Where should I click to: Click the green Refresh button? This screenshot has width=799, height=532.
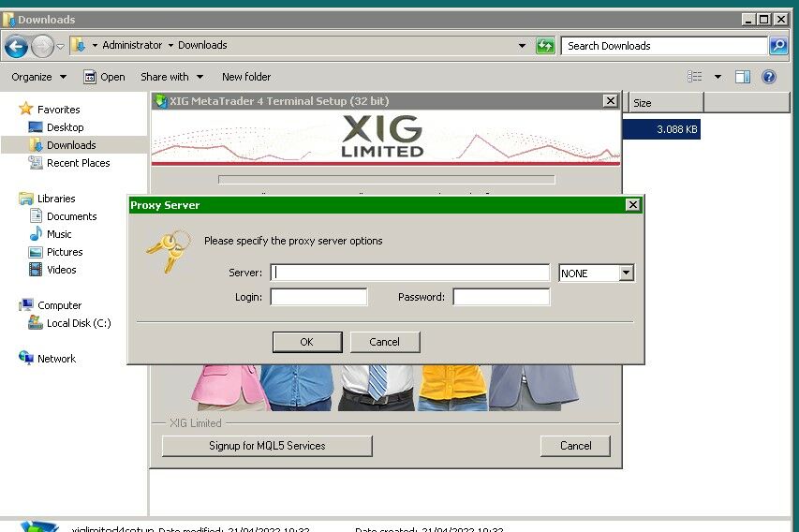click(x=545, y=46)
